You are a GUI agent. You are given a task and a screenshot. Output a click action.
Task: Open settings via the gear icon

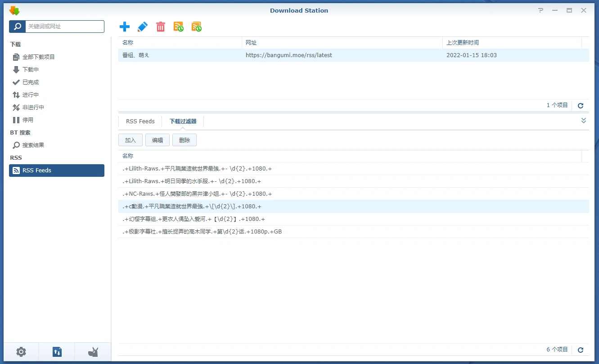click(21, 352)
